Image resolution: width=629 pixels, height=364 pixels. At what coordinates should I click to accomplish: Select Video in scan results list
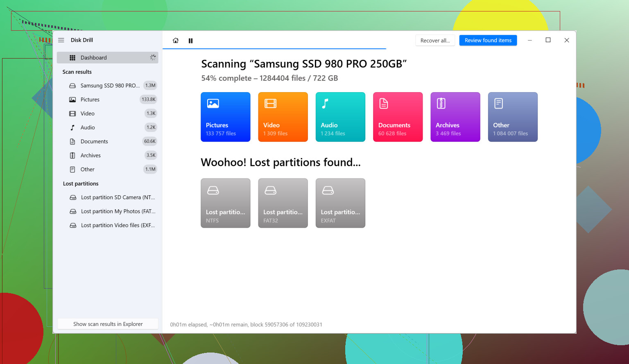pyautogui.click(x=108, y=113)
